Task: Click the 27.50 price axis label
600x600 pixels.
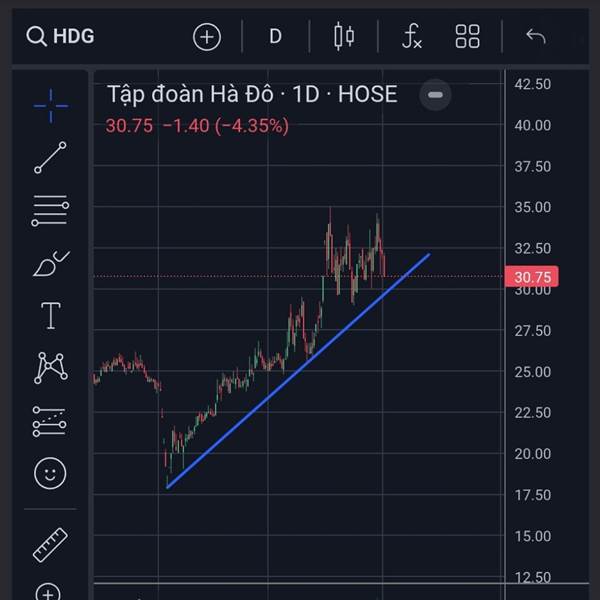Action: [533, 331]
